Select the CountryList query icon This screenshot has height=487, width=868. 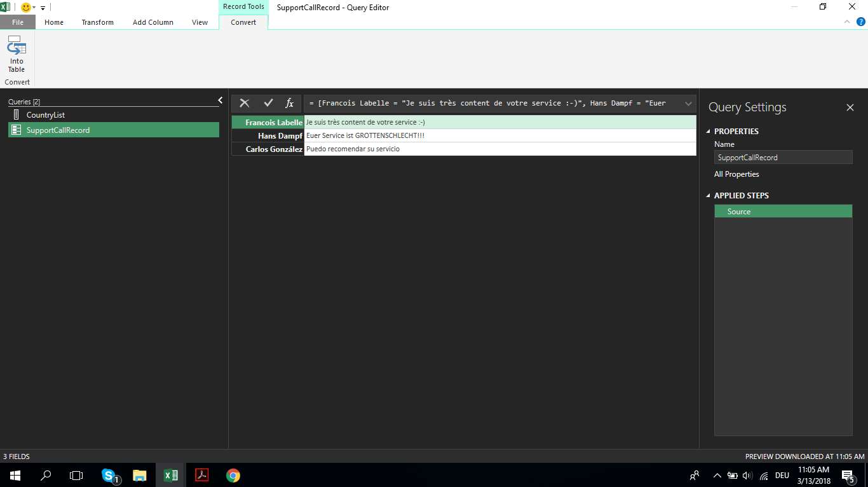click(16, 114)
